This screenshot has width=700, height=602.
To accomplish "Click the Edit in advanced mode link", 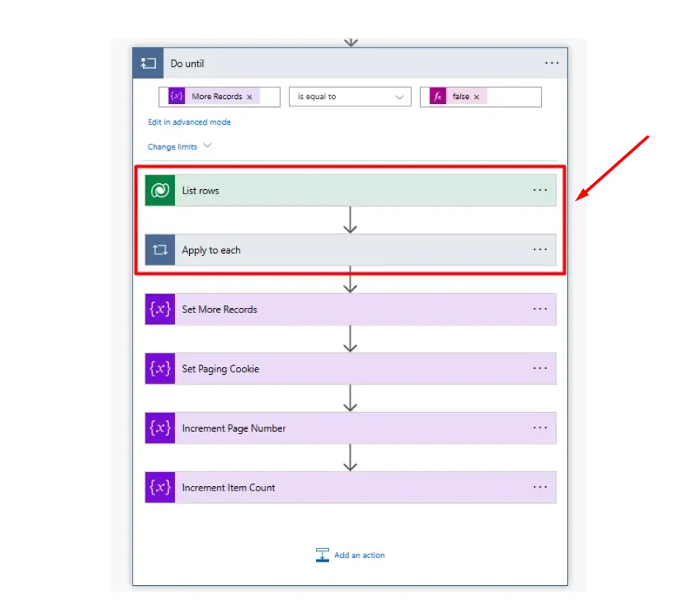I will (x=189, y=122).
